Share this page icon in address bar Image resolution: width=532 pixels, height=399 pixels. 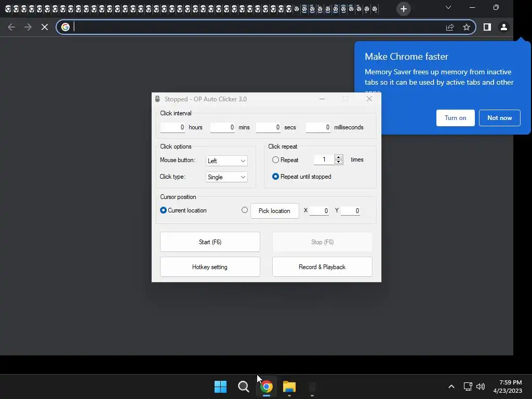coord(450,27)
